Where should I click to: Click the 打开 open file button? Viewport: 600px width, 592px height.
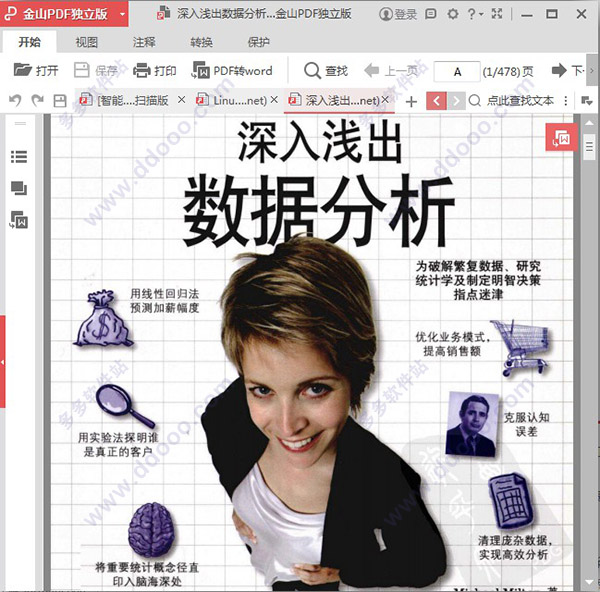tap(36, 70)
